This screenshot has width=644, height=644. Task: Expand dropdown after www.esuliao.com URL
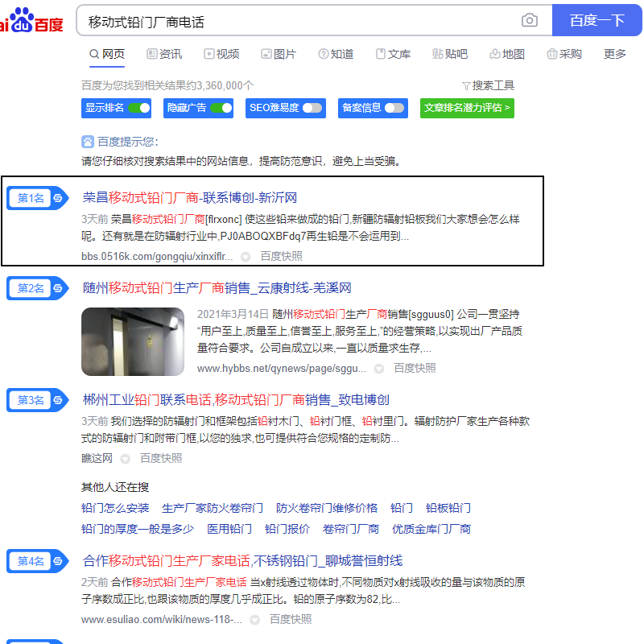click(x=255, y=620)
